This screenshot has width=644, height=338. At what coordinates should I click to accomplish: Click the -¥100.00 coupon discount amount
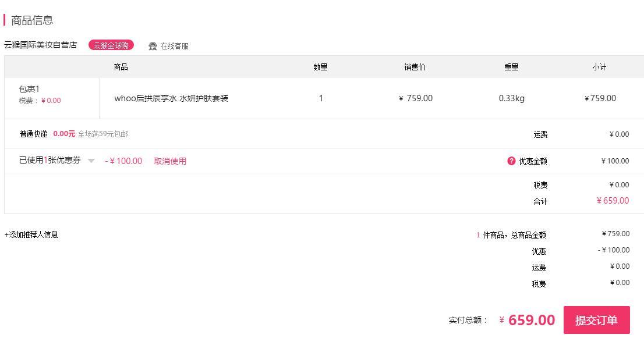(123, 161)
